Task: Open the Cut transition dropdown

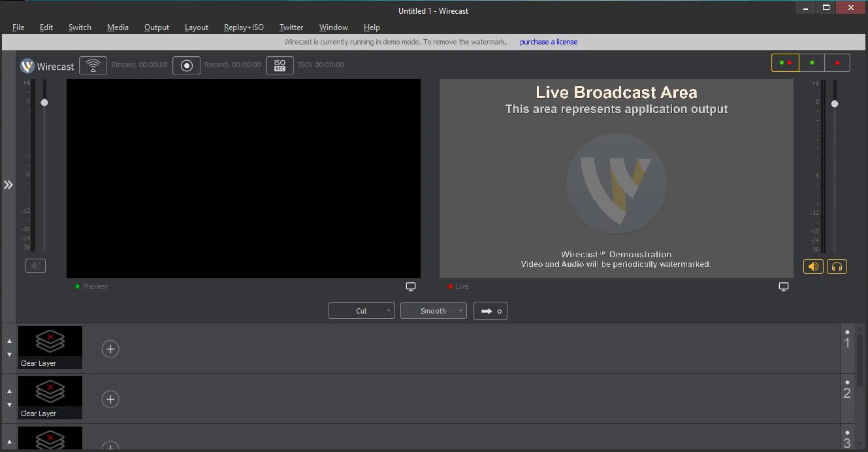Action: pos(362,311)
